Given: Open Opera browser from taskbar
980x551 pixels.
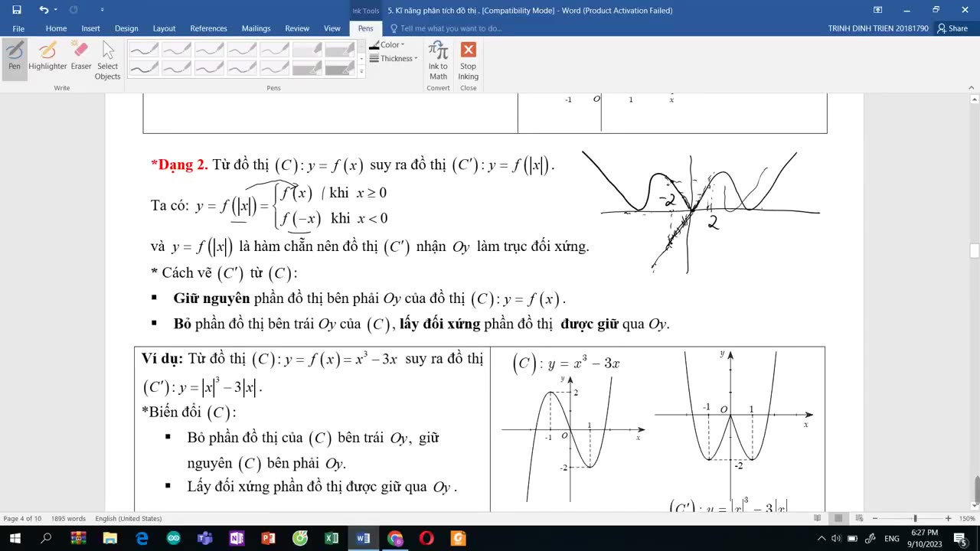Looking at the screenshot, I should click(426, 538).
